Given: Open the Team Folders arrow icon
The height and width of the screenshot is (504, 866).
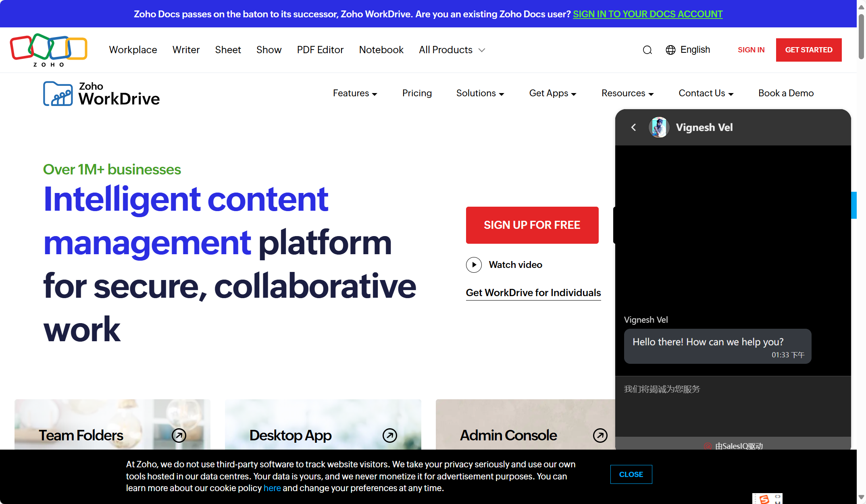Looking at the screenshot, I should [179, 435].
